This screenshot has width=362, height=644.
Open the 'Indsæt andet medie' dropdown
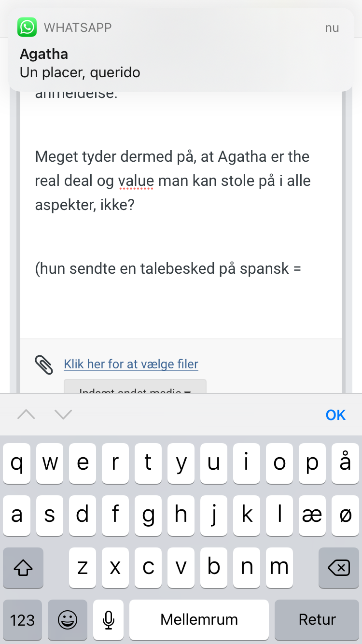click(x=135, y=389)
